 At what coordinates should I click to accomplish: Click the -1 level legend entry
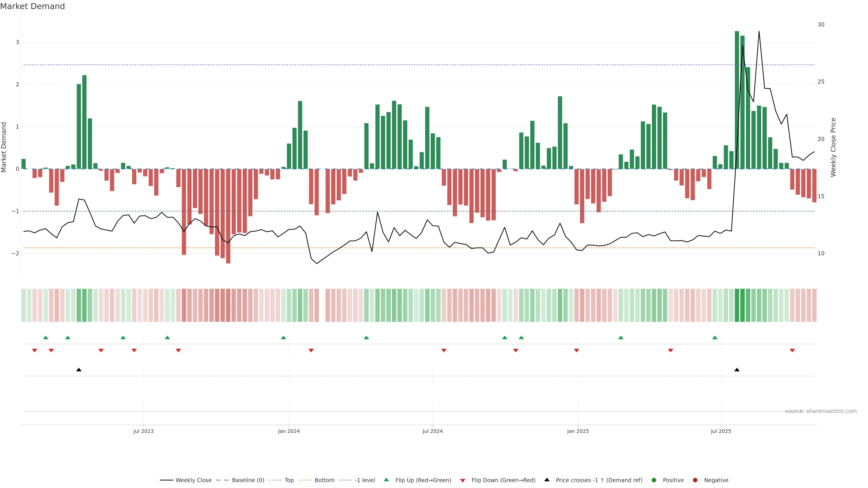tap(365, 480)
